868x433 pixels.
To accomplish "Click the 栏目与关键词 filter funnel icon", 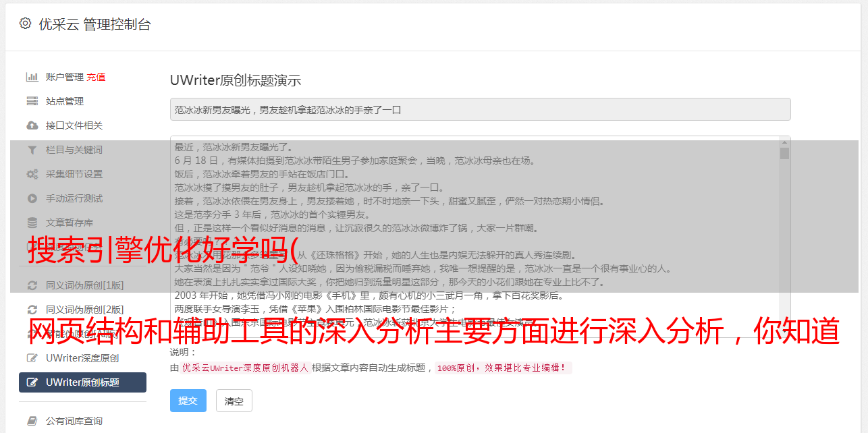I will pos(32,150).
